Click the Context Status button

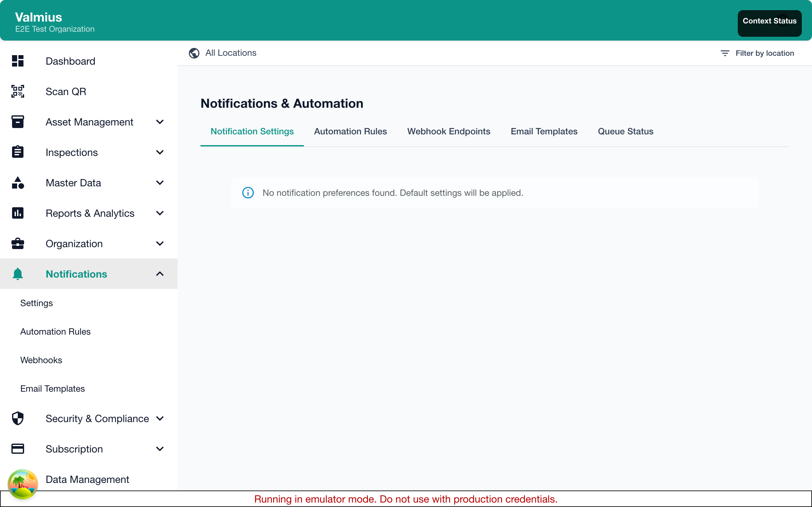tap(769, 21)
